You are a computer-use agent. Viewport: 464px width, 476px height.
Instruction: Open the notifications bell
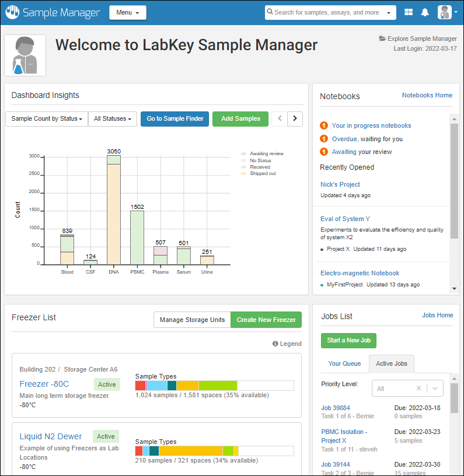coord(425,12)
